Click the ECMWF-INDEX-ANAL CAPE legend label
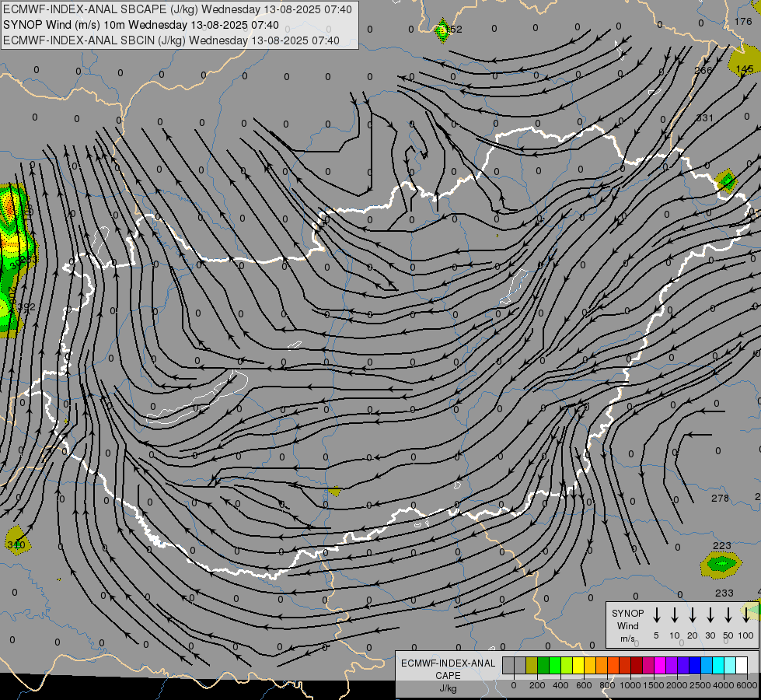The width and height of the screenshot is (761, 700). coord(448,669)
